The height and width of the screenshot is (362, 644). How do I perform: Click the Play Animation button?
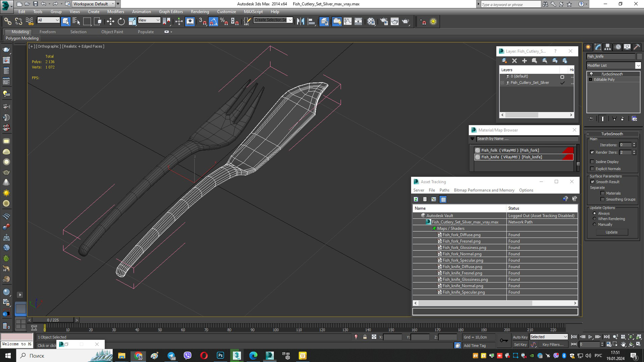click(590, 337)
